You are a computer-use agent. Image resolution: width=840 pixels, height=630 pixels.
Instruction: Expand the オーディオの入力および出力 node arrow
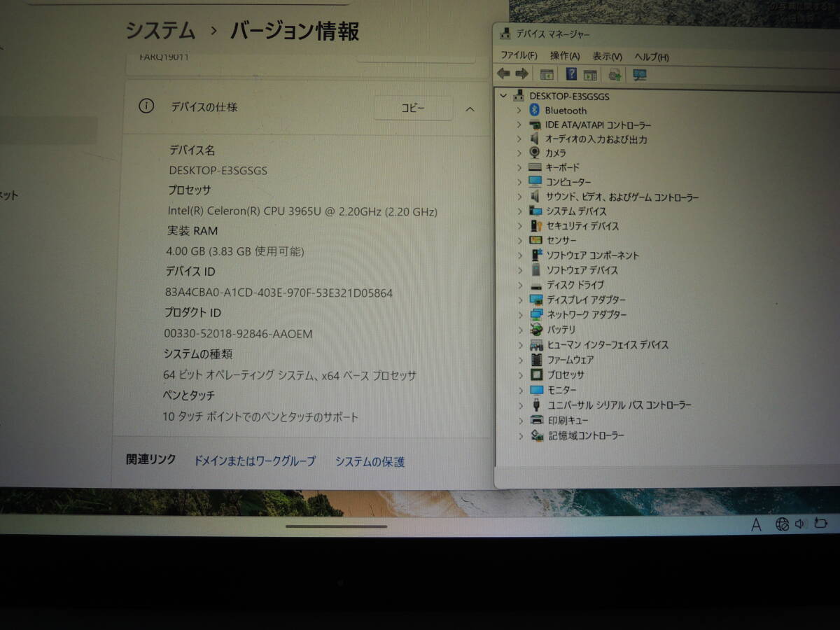(x=519, y=139)
